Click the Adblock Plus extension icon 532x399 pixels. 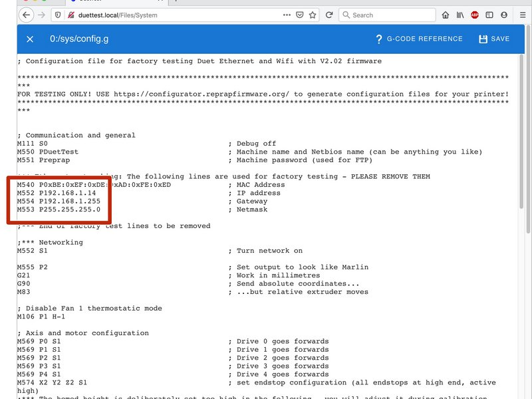[x=475, y=15]
